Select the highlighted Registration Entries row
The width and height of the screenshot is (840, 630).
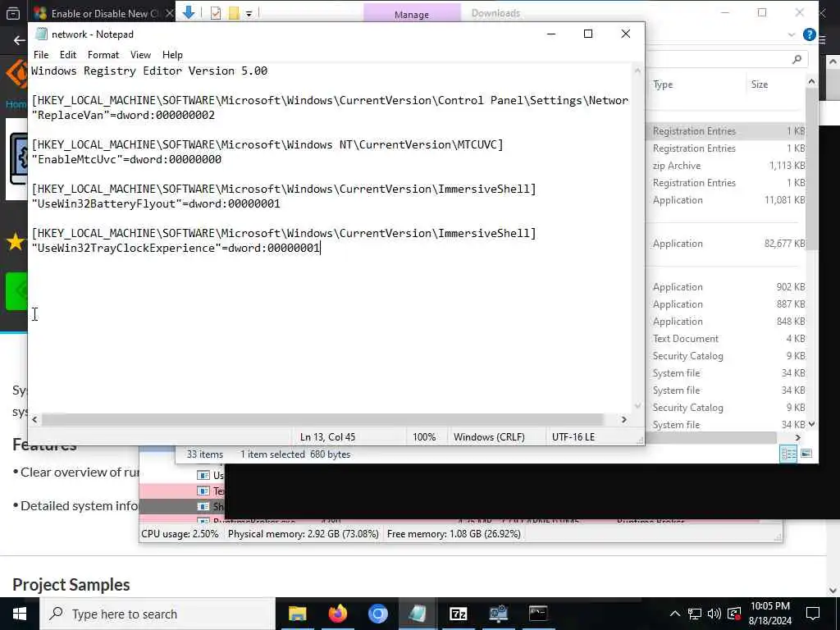coord(728,130)
